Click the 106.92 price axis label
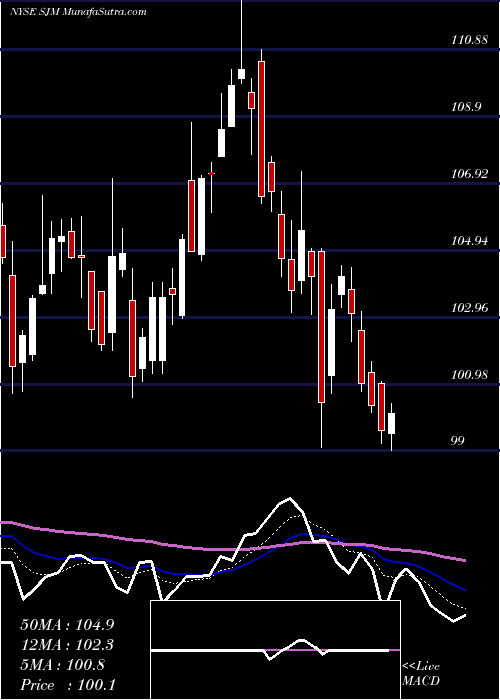 pyautogui.click(x=469, y=174)
